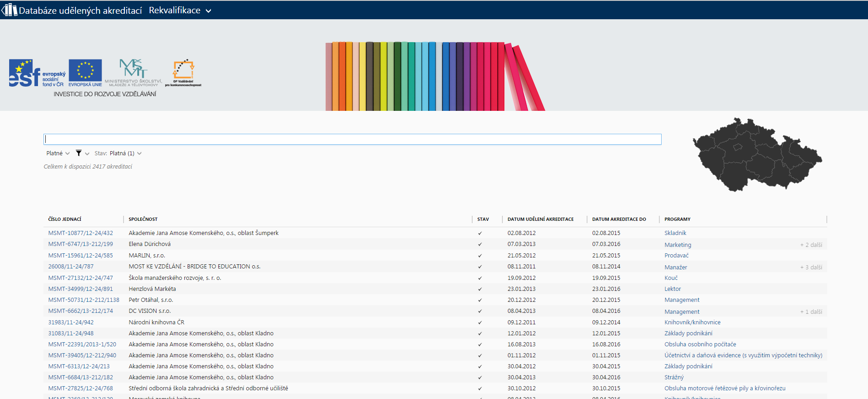The width and height of the screenshot is (868, 399).
Task: Sort by Datum akreditace do header
Action: 619,219
